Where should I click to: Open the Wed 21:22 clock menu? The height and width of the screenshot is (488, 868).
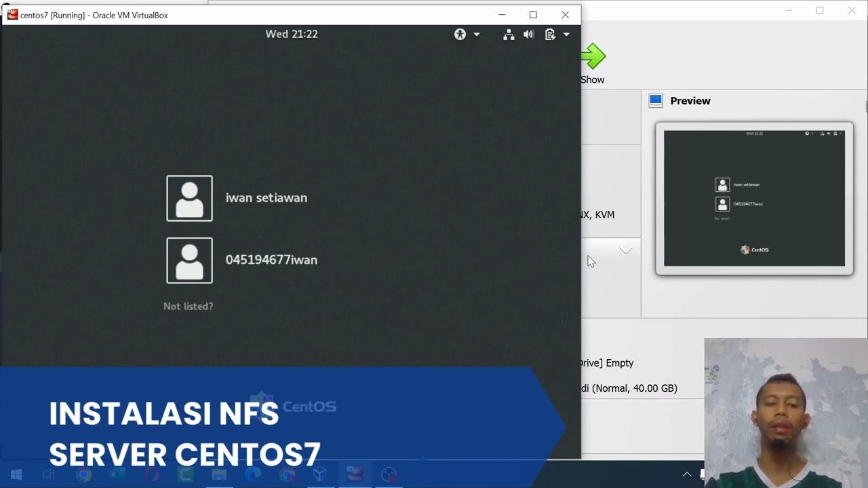[x=292, y=34]
